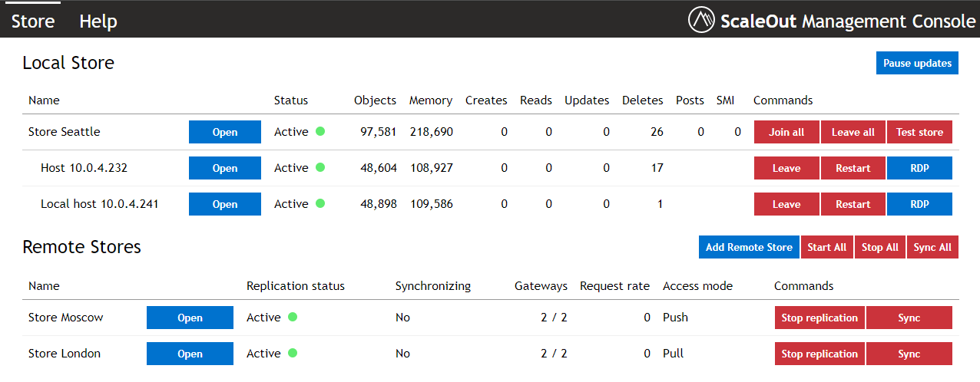
Task: Click the Posts column header
Action: coord(690,100)
